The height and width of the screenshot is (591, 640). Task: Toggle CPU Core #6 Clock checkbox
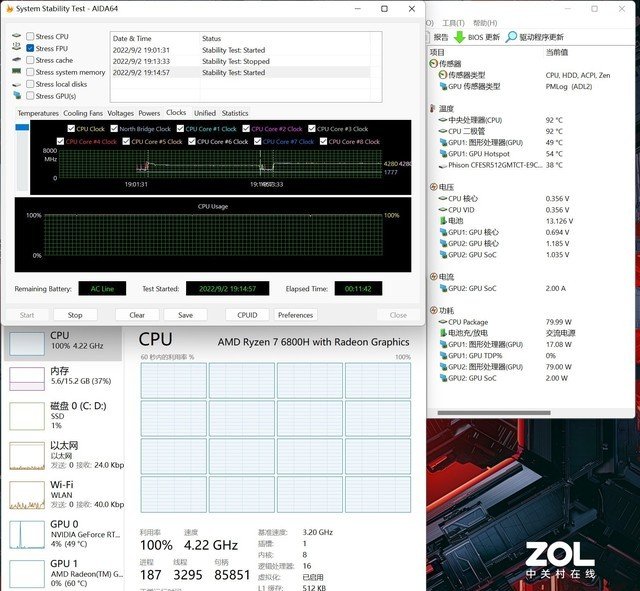pos(192,141)
